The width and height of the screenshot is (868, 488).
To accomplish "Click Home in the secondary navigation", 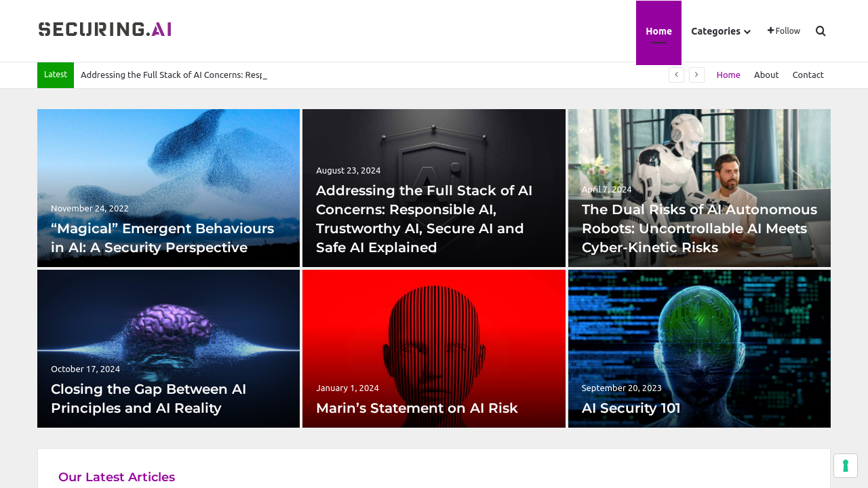I will click(728, 75).
